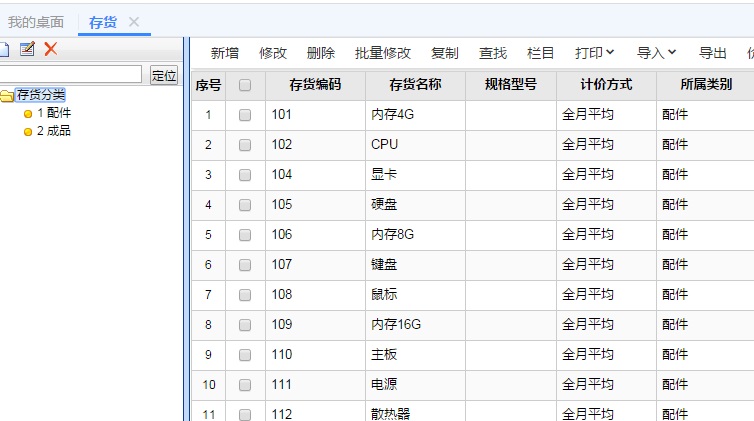
Task: Open the 打印 dropdown menu
Action: (x=594, y=53)
